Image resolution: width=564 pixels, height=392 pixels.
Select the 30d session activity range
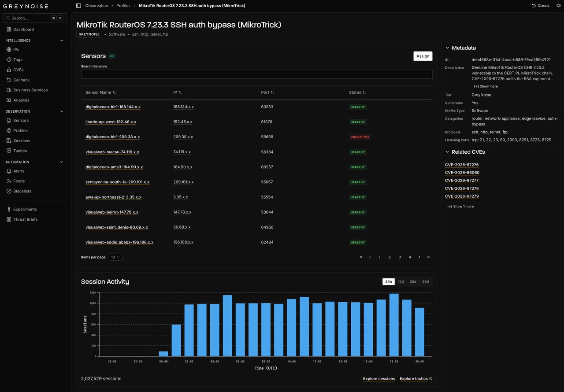click(413, 281)
